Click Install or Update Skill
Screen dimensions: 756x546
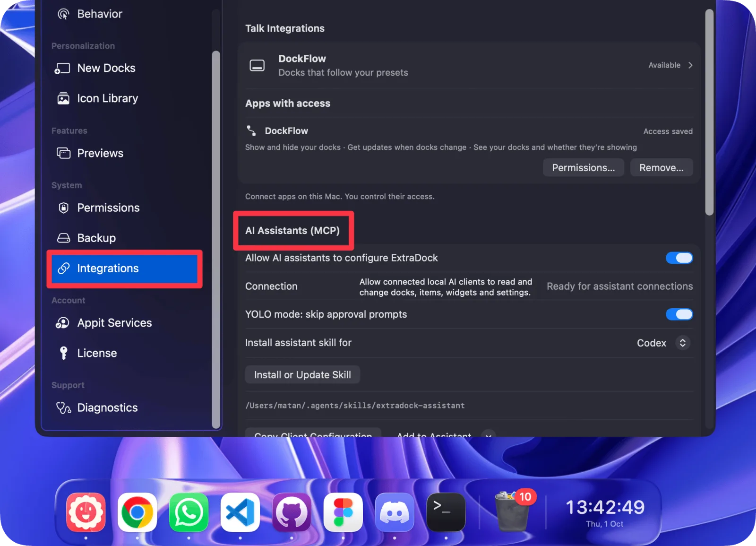click(302, 375)
